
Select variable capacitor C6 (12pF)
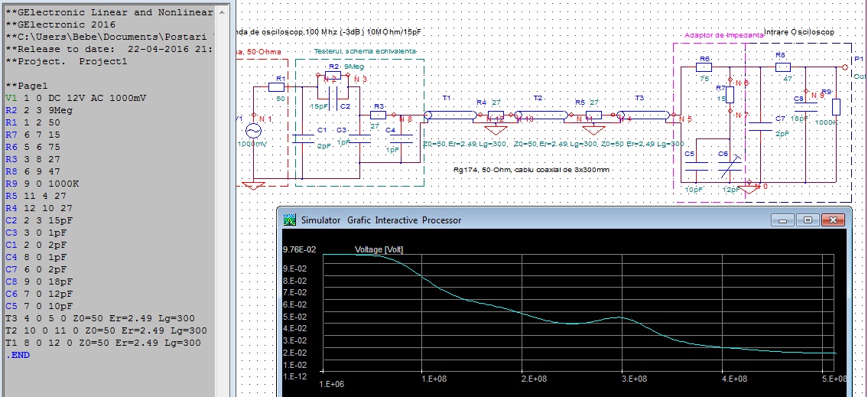pyautogui.click(x=730, y=166)
